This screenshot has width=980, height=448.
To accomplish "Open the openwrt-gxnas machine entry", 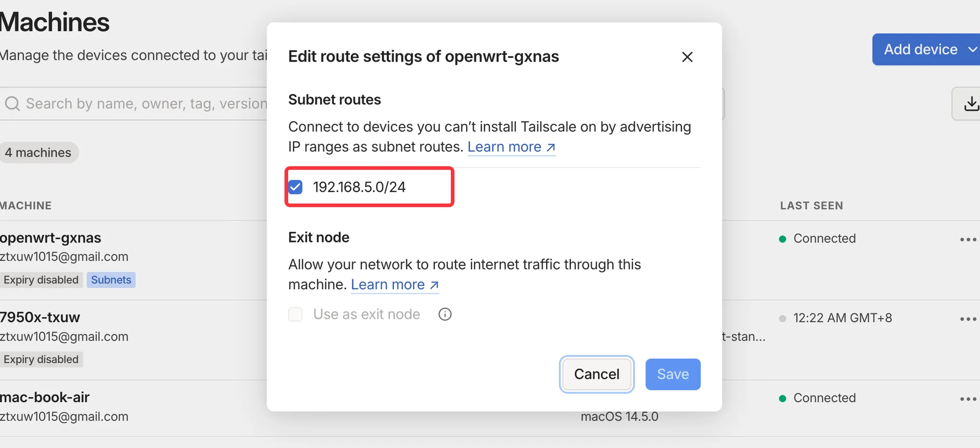I will pos(51,238).
